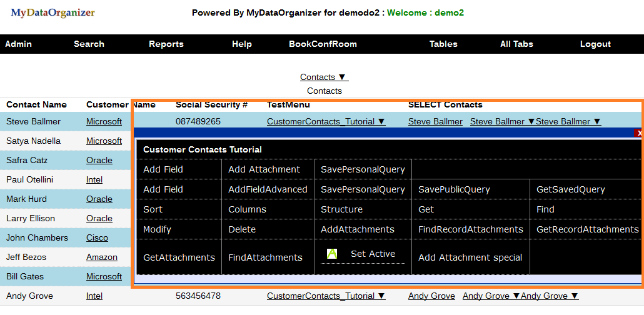Open the Cisco customer link
The image size is (644, 315).
click(97, 237)
